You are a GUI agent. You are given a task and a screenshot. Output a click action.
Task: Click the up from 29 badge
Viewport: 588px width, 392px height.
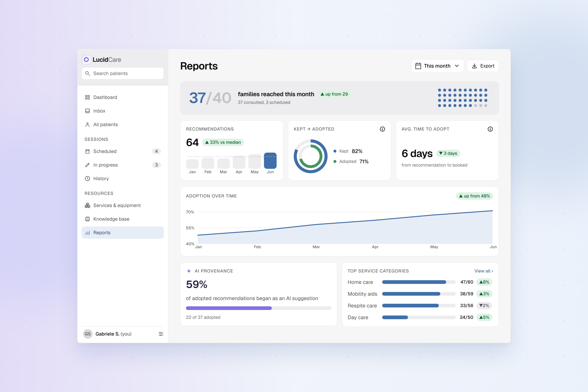coord(334,94)
